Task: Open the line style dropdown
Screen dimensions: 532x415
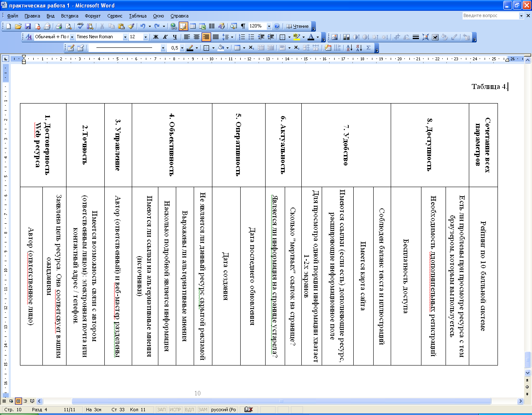Action: tap(163, 48)
